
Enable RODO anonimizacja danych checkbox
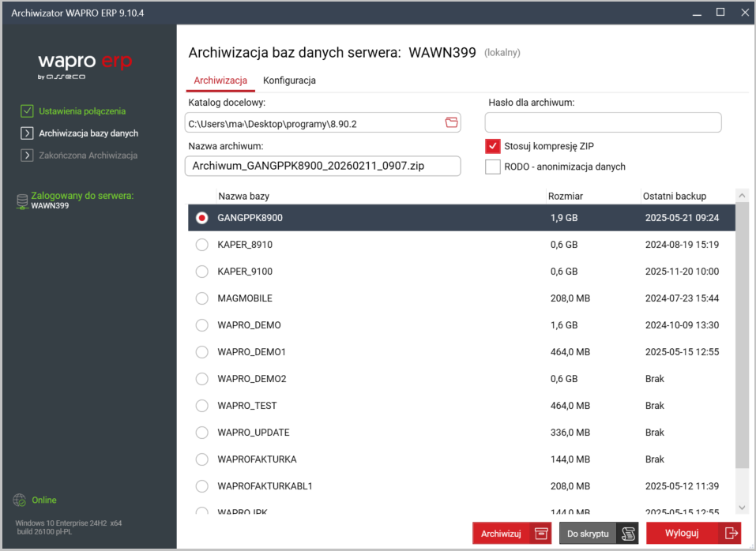[493, 167]
